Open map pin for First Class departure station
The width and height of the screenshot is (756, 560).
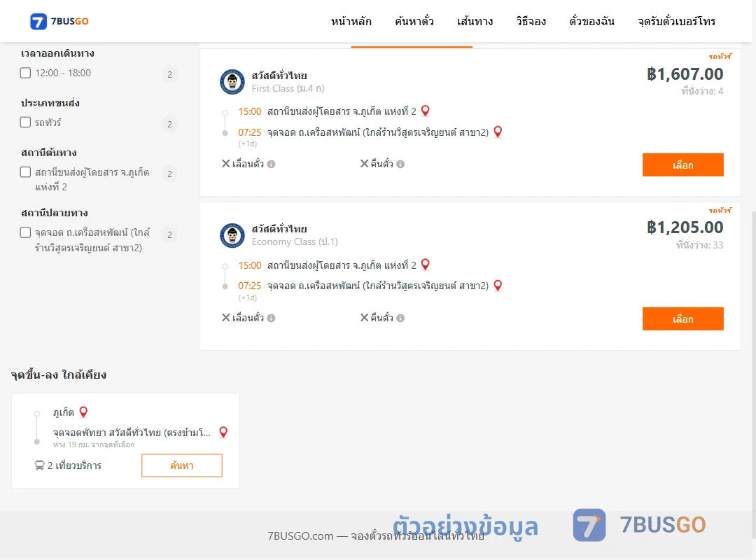(426, 111)
